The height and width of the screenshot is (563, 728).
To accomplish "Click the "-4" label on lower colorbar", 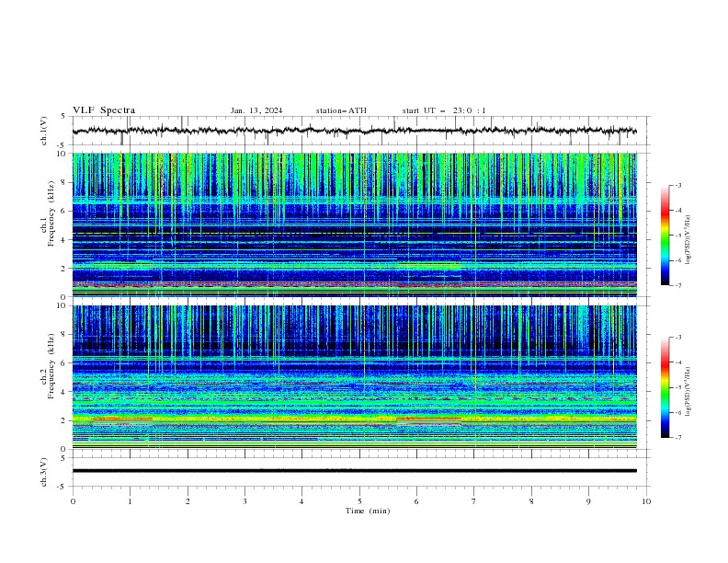I will [x=678, y=362].
